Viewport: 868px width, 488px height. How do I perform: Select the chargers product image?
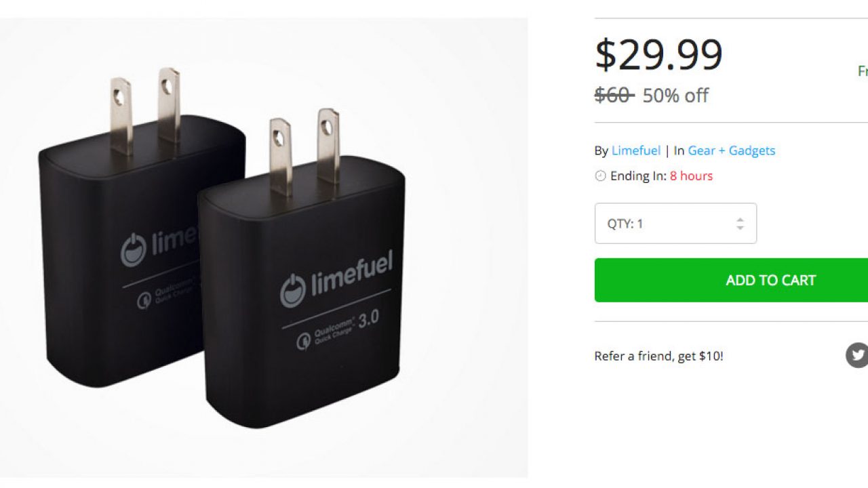(x=264, y=248)
